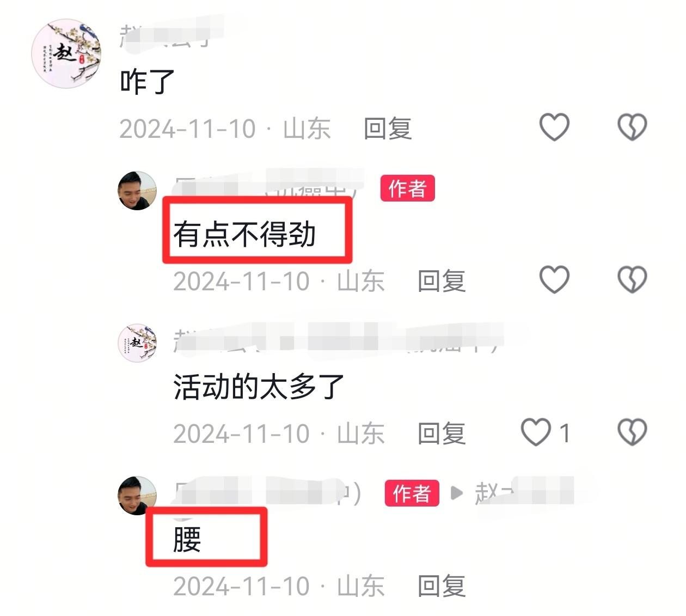Select the comment text "咋了"
The height and width of the screenshot is (616, 686).
147,82
